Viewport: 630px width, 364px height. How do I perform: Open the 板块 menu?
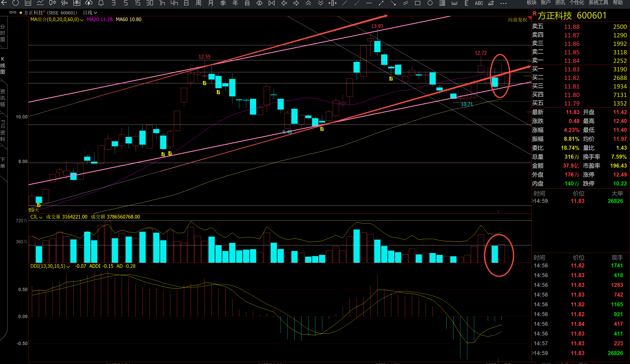[x=531, y=2]
